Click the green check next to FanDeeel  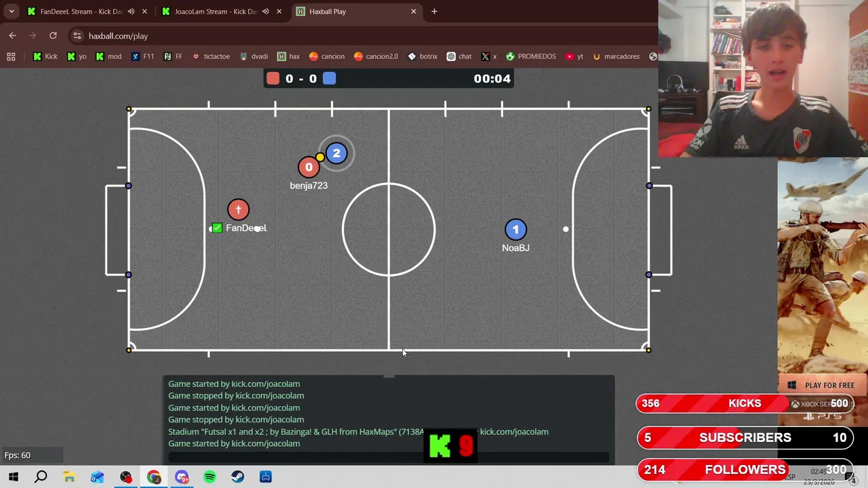coord(216,228)
